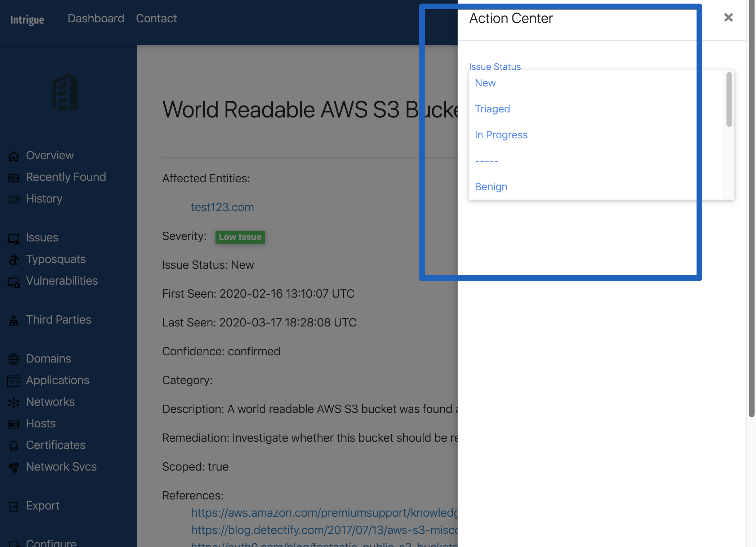Open Network Svcs in the sidebar
The image size is (756, 547).
pyautogui.click(x=61, y=467)
